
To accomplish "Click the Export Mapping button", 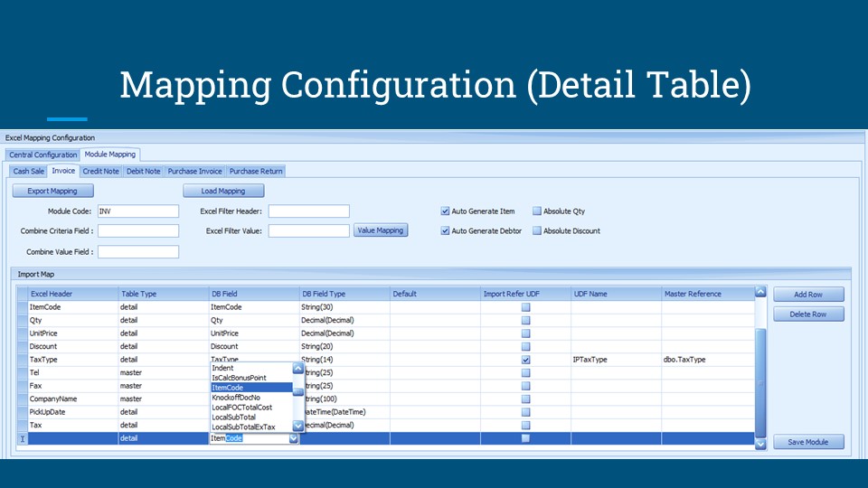I will click(x=52, y=191).
